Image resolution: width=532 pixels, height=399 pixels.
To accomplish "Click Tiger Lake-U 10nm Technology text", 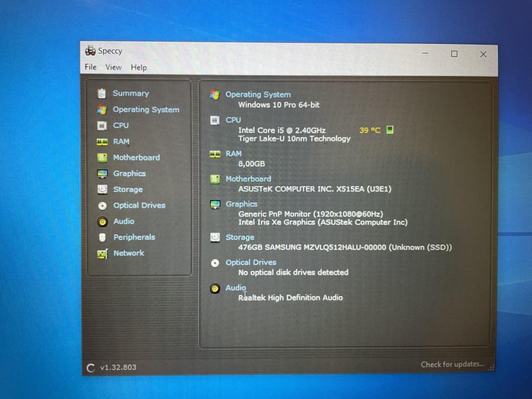I will [294, 139].
